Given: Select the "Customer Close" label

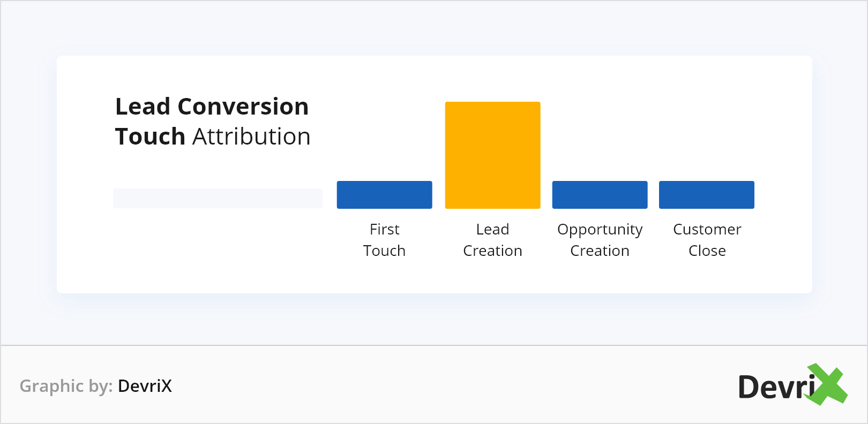Looking at the screenshot, I should click(707, 240).
